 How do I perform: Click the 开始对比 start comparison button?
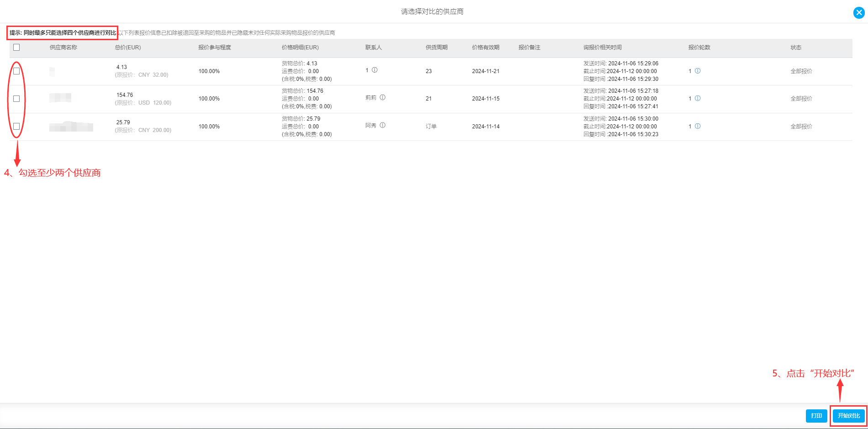click(x=849, y=416)
